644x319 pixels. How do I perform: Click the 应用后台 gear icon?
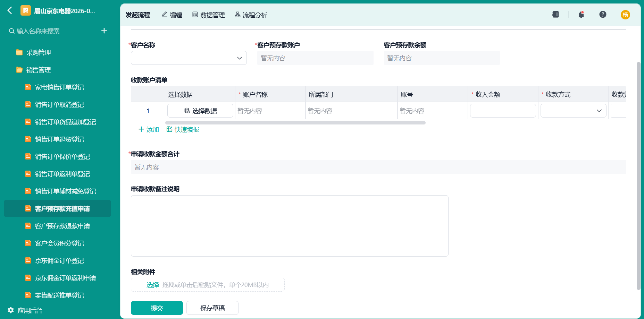point(11,310)
